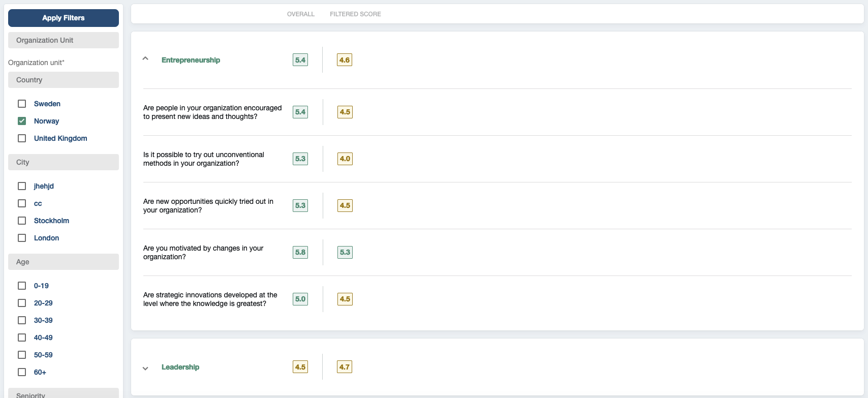Select the London city checkbox
This screenshot has height=398, width=868.
click(22, 238)
